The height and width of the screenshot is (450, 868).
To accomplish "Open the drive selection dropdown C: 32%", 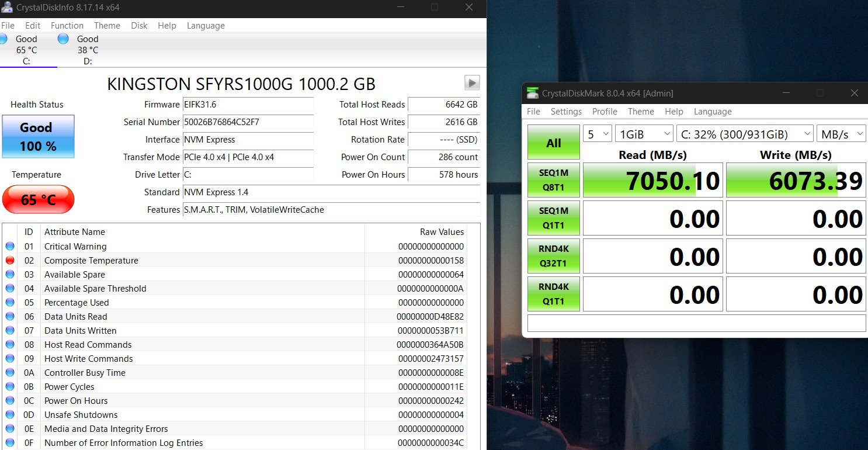I will (745, 134).
